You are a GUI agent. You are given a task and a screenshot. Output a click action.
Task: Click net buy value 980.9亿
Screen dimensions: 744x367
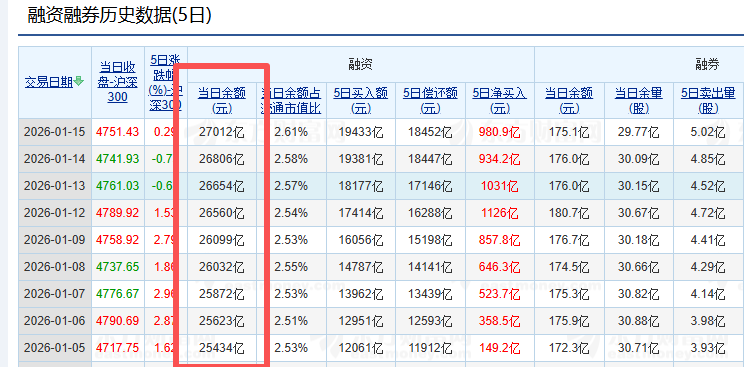[x=500, y=132]
